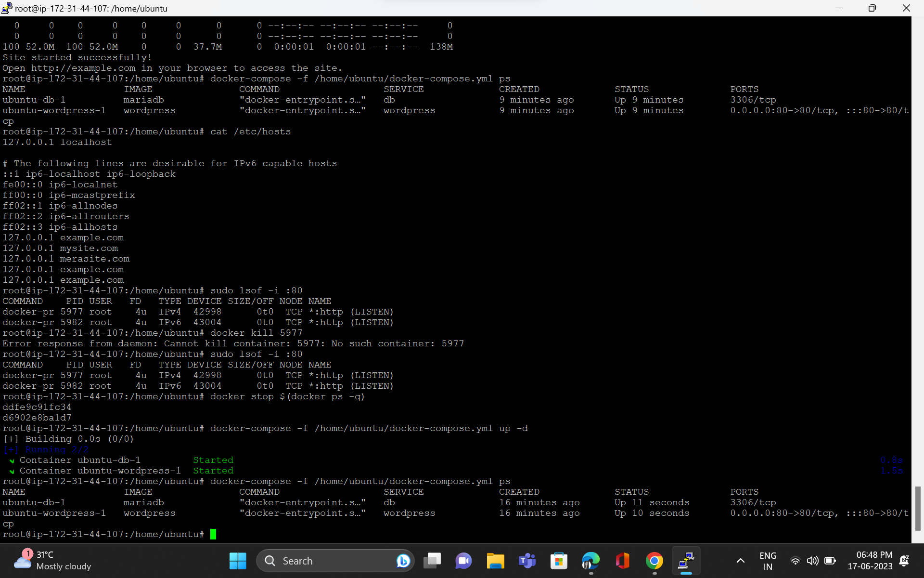The height and width of the screenshot is (578, 924).
Task: Open the Start menu
Action: pyautogui.click(x=238, y=561)
